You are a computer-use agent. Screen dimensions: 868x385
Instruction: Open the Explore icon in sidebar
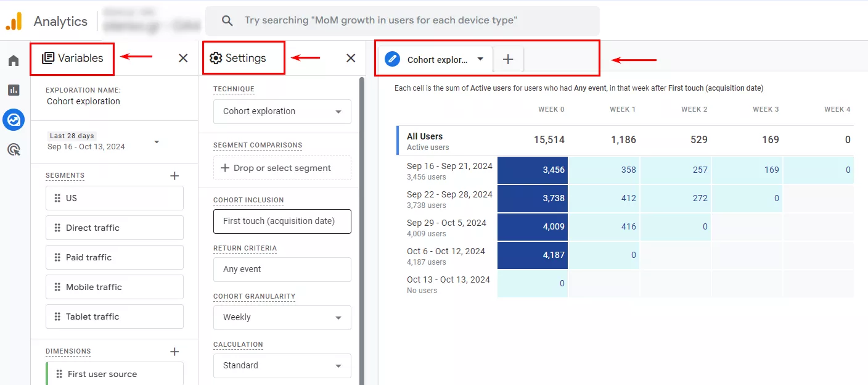(x=14, y=120)
